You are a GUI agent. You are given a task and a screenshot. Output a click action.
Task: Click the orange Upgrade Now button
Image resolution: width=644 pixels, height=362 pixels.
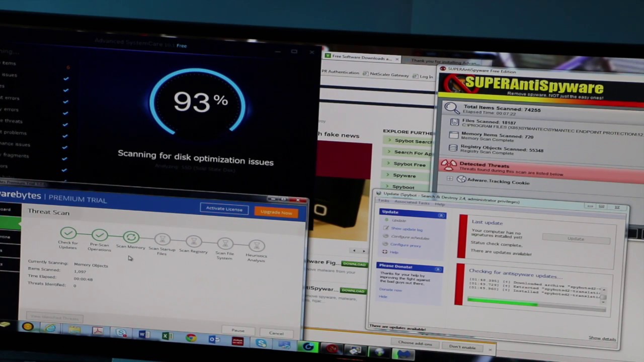(276, 212)
